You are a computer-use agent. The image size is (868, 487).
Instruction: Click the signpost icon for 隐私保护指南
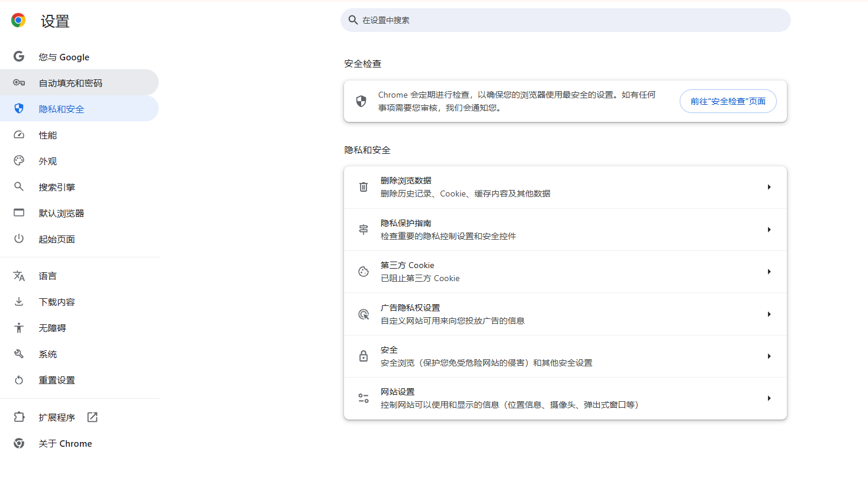tap(364, 230)
